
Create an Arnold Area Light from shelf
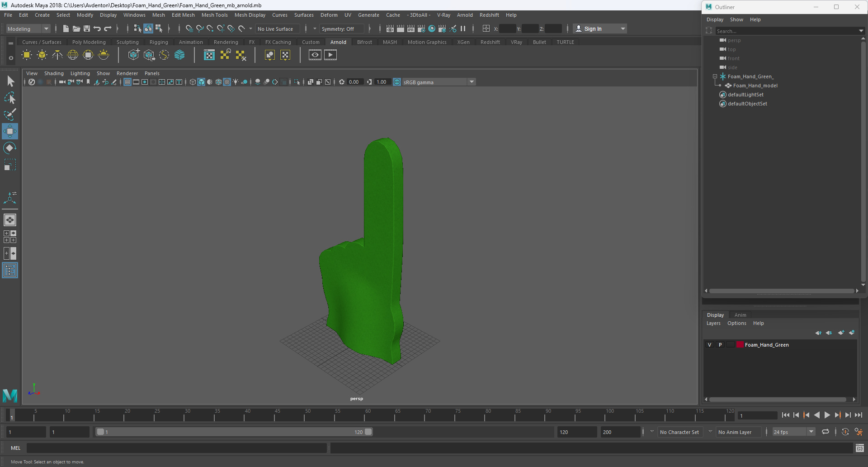[27, 55]
